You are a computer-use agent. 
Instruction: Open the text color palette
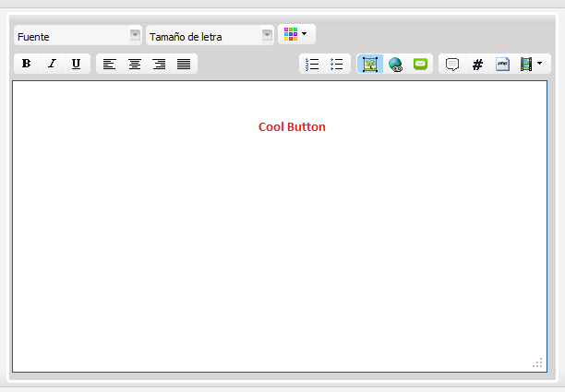[296, 34]
